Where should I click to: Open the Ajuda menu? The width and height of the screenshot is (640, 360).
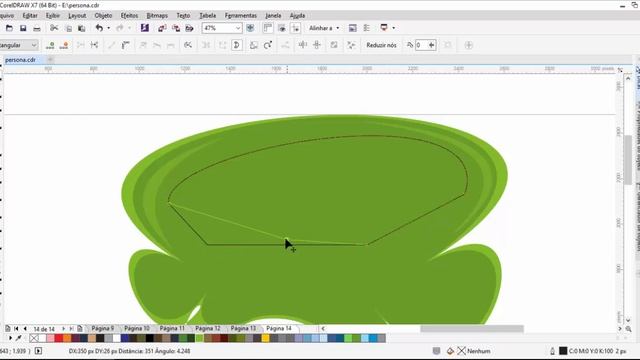pos(297,16)
